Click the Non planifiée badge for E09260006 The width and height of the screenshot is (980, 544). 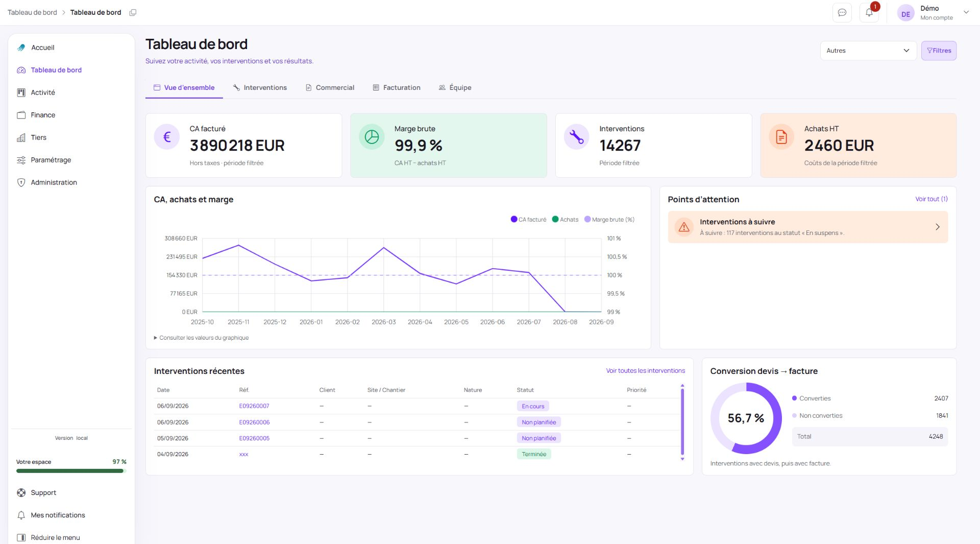[538, 422]
